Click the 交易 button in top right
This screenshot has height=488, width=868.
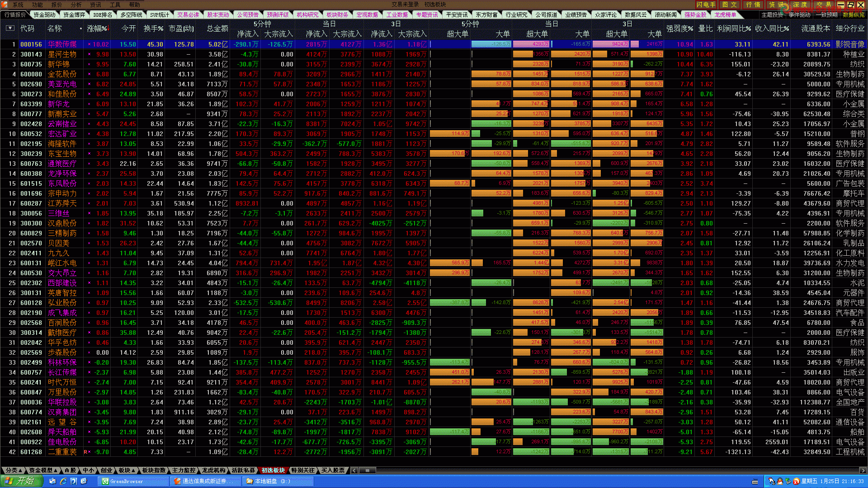824,5
